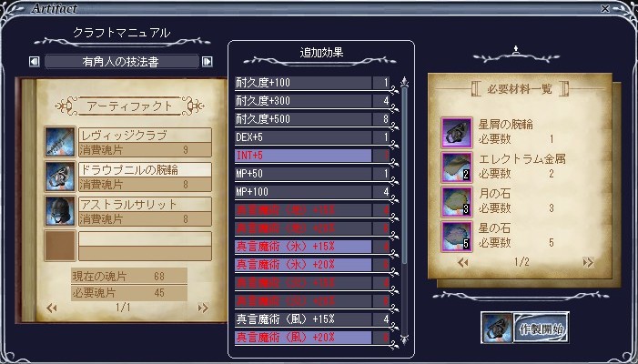The width and height of the screenshot is (638, 364).
Task: Choose the アストラルサリット helmet icon
Action: 60,211
